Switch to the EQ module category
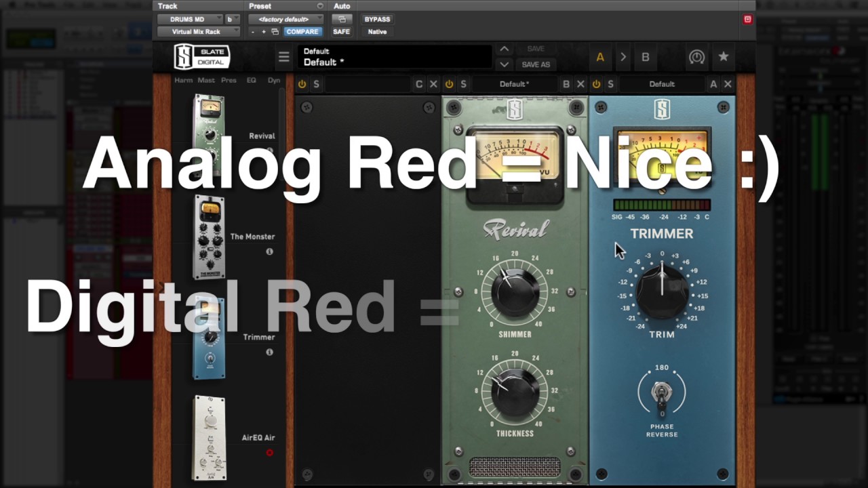The width and height of the screenshot is (868, 488). click(x=252, y=80)
